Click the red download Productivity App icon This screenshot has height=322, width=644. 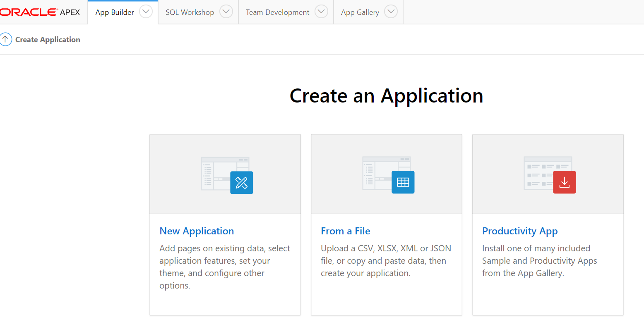(x=564, y=182)
